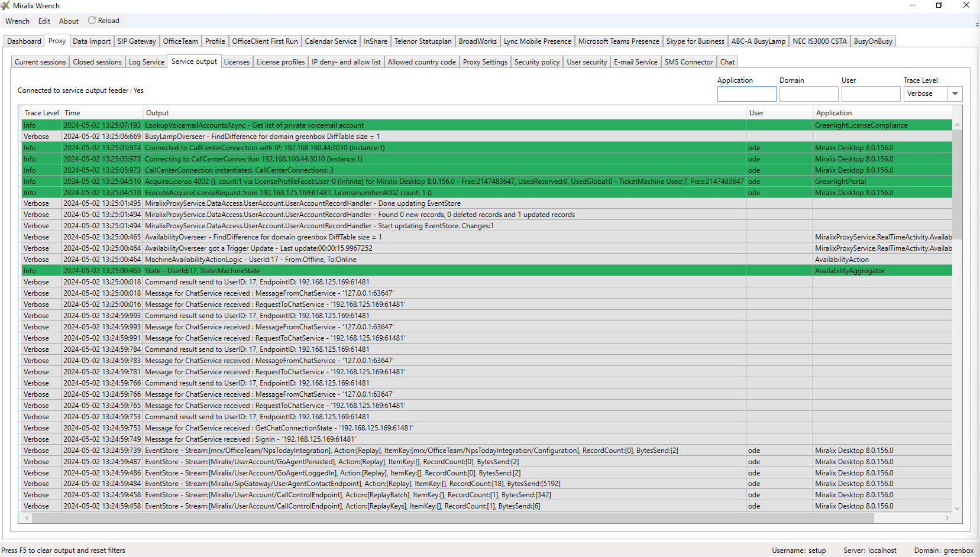The image size is (980, 557).
Task: Go to Microsoft Teams Presence tab
Action: [619, 41]
